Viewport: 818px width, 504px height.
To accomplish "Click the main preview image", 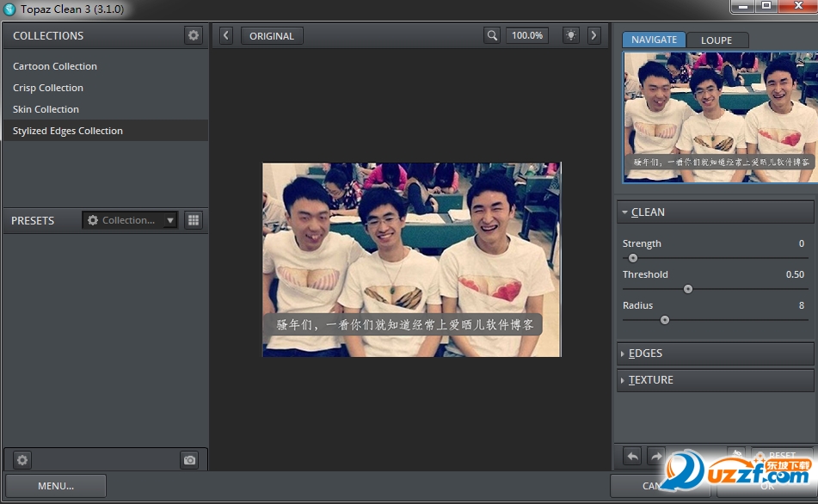I will coord(412,260).
